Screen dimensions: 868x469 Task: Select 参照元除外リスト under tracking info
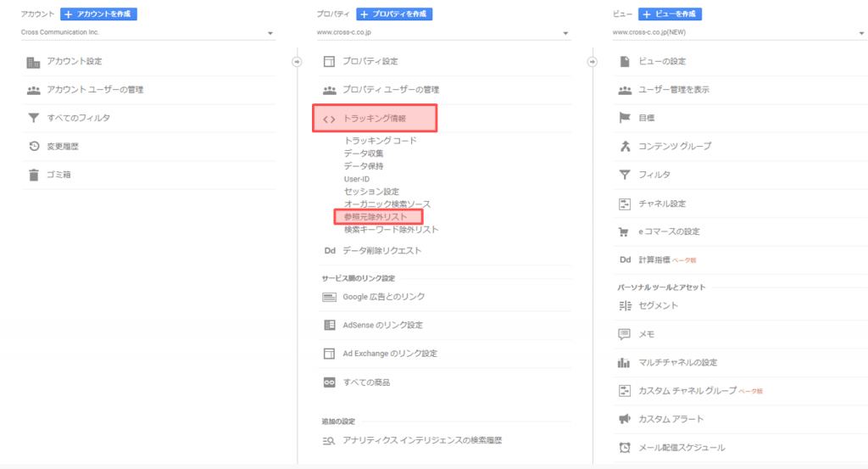(376, 217)
